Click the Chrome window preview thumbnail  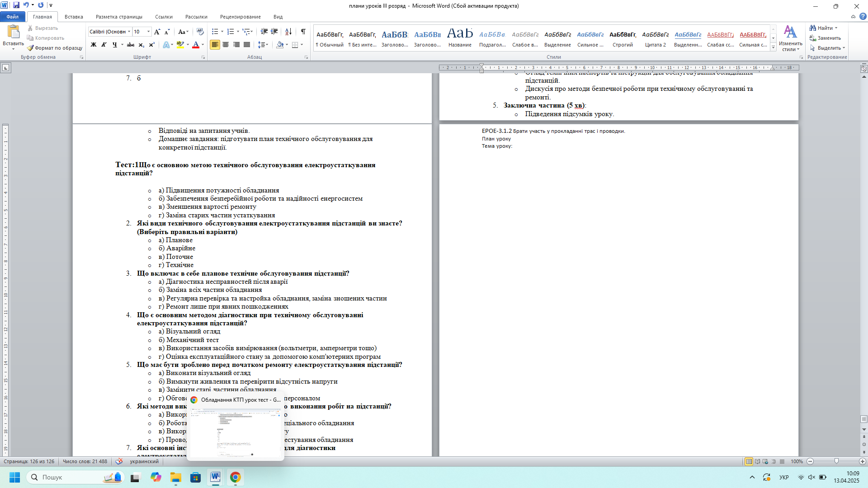(x=235, y=434)
